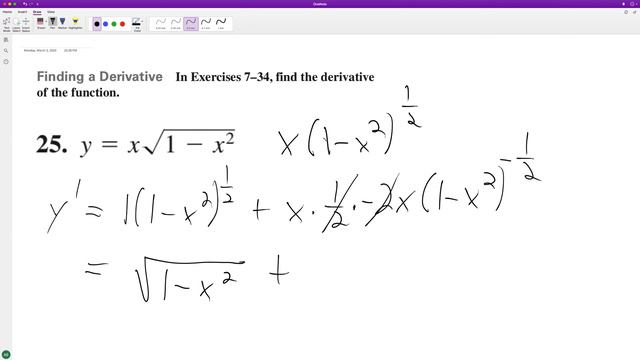This screenshot has width=640, height=360.
Task: Open the Eraser options dropdown arrow
Action: coord(46,21)
